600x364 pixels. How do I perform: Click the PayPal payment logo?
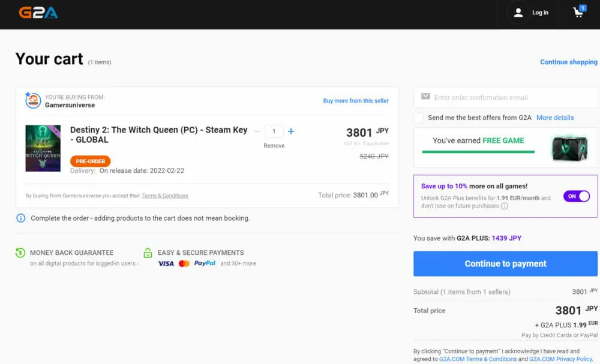click(205, 263)
